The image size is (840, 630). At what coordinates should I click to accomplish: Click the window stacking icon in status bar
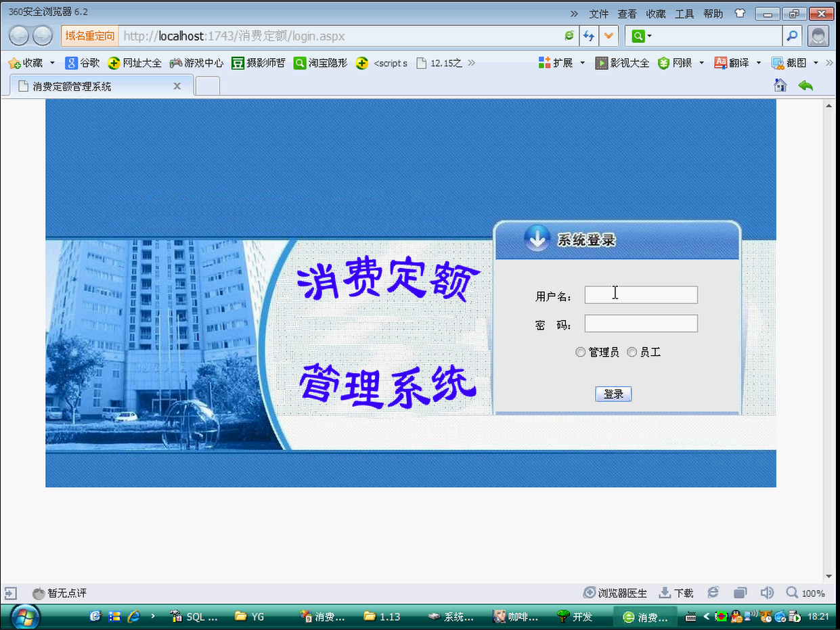(x=740, y=593)
